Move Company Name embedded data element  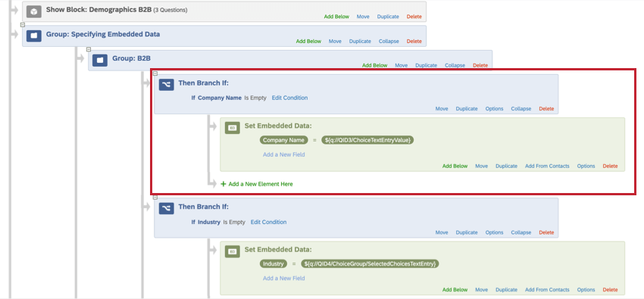coord(481,166)
